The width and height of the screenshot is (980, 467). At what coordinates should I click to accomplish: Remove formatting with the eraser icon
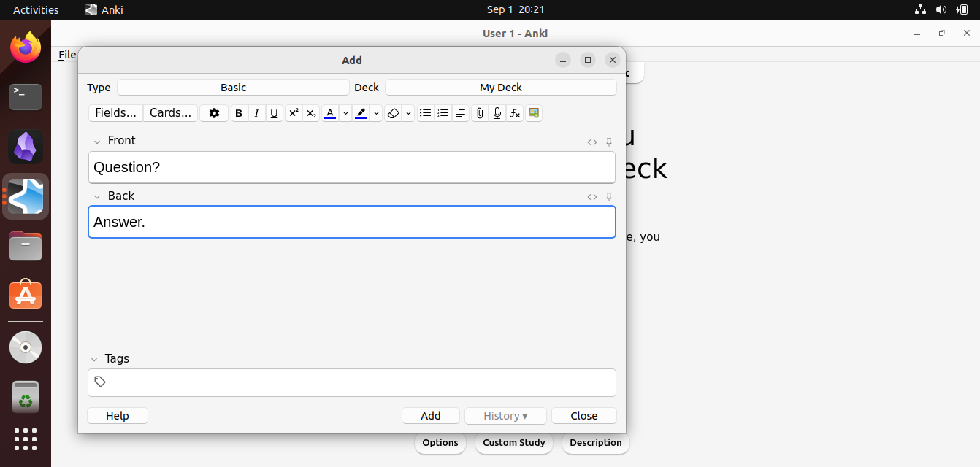(393, 113)
